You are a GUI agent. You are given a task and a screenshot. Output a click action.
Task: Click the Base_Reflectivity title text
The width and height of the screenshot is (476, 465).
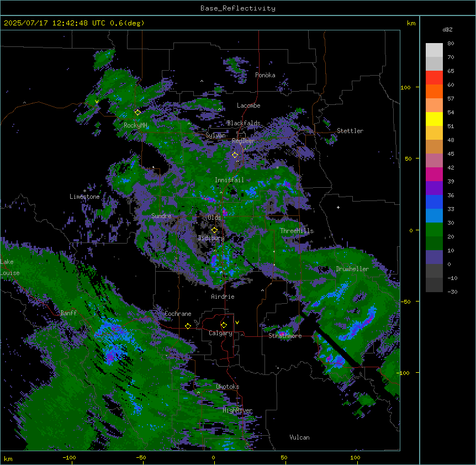[x=238, y=8]
